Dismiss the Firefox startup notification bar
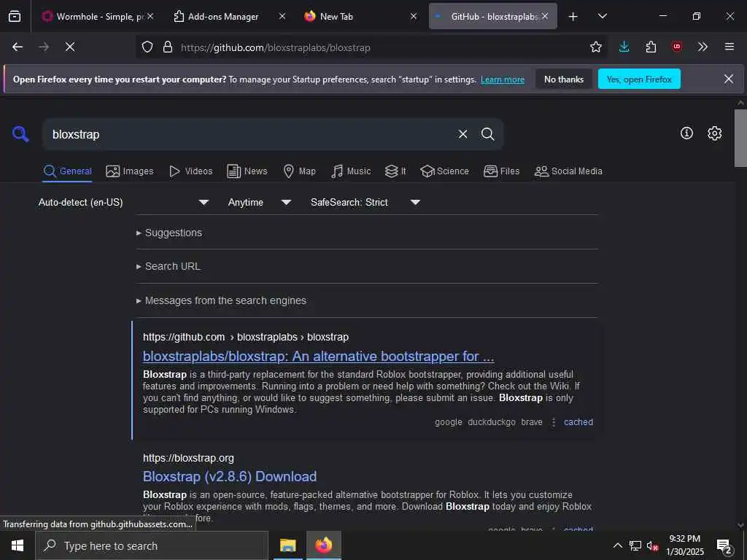Screen dimensions: 747x560 (729, 79)
